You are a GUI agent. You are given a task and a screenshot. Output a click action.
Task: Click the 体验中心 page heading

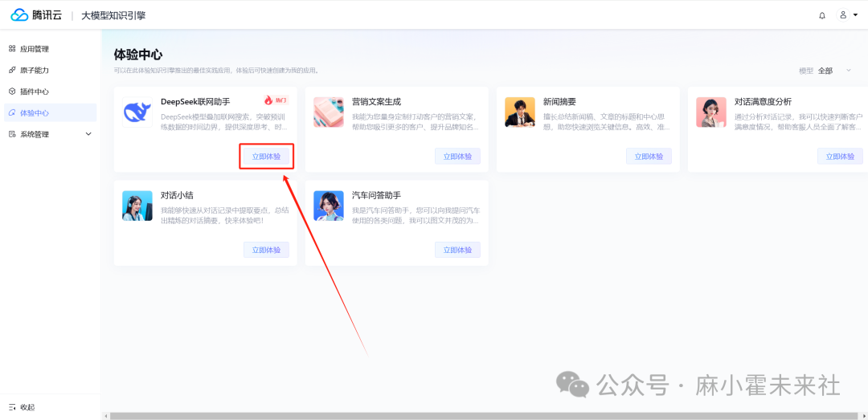click(x=138, y=55)
